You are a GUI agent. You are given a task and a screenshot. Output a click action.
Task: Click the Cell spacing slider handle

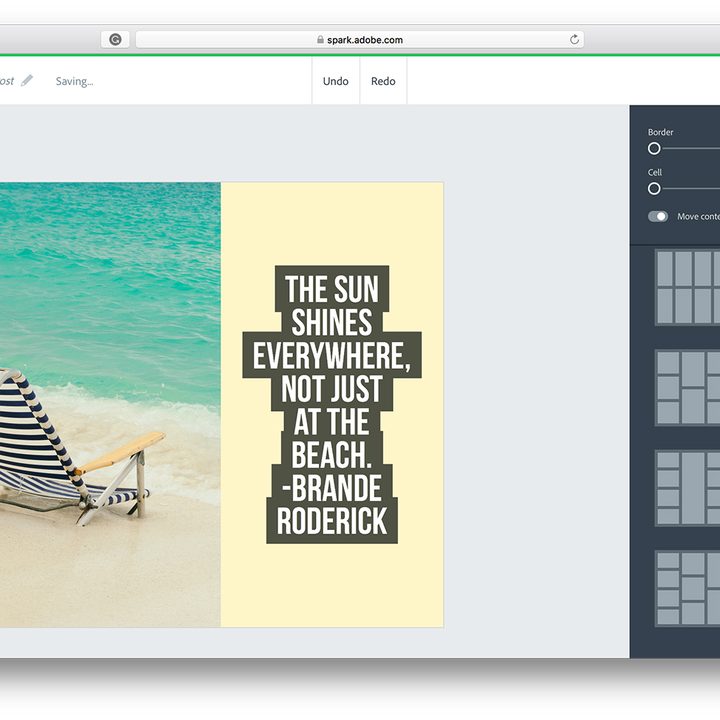654,188
